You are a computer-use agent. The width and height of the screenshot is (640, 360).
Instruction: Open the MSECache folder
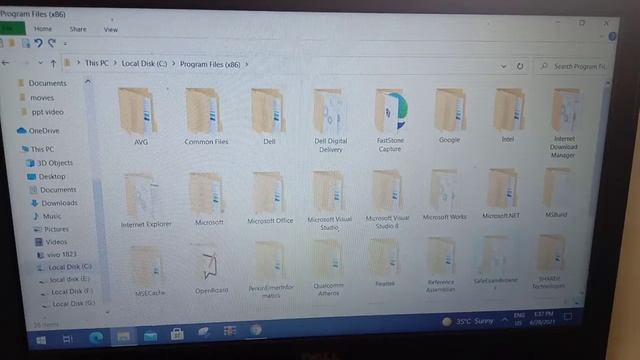pos(148,271)
